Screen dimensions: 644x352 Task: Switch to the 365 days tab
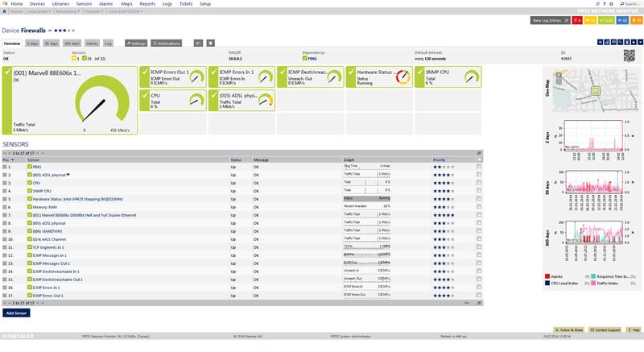tap(72, 43)
